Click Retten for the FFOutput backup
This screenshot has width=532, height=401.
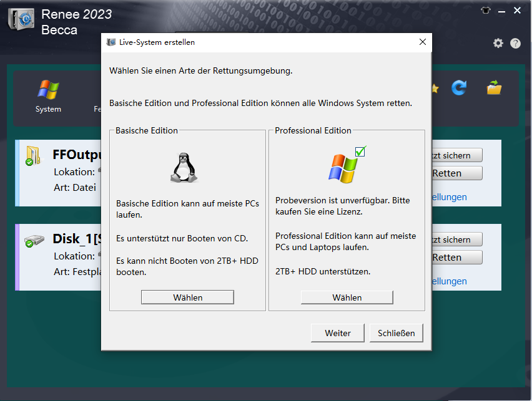456,173
